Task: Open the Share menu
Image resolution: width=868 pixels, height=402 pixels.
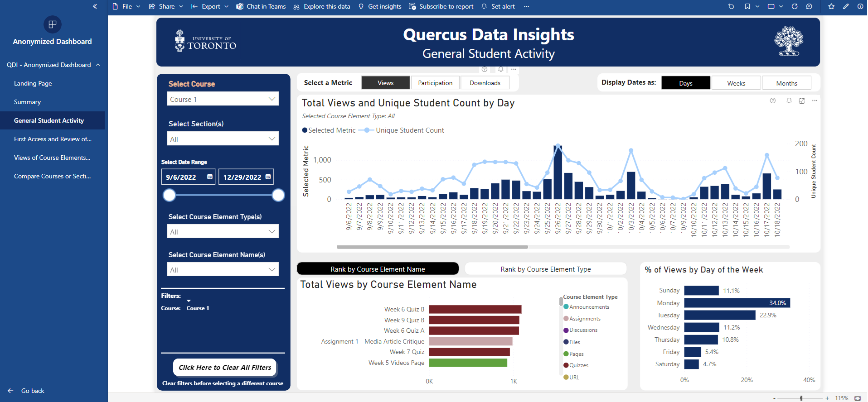Action: [x=166, y=6]
